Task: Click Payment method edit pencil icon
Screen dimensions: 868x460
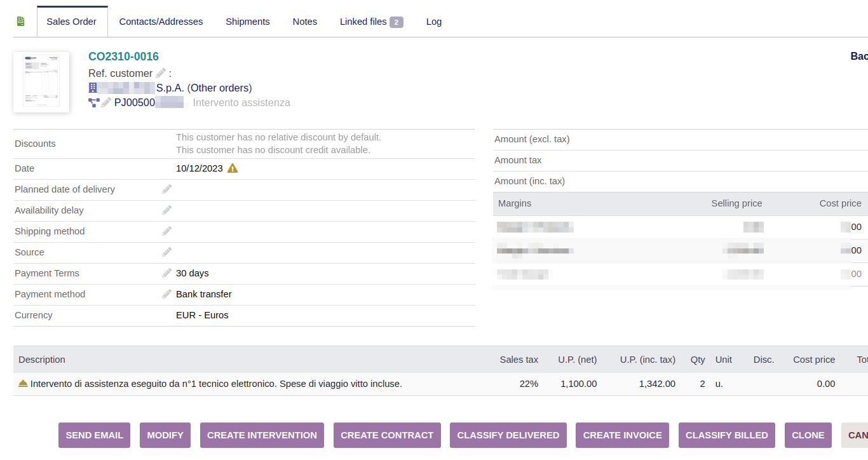Action: 166,294
